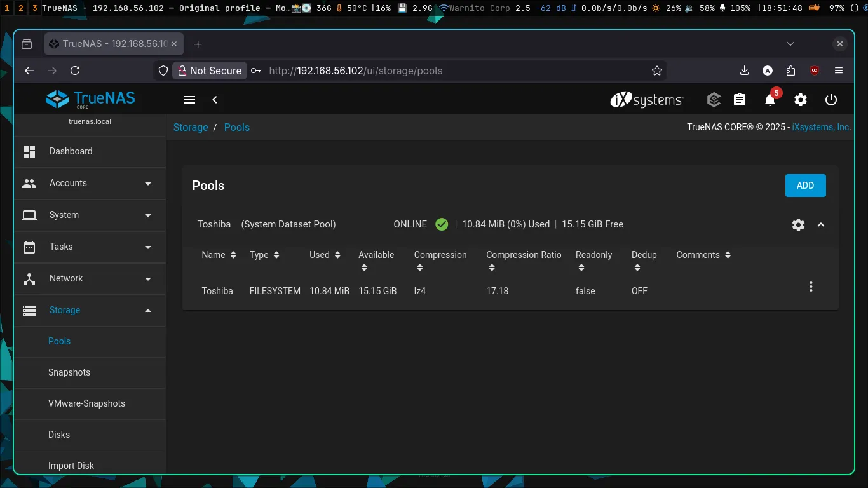Click the ADD pool button
Image resolution: width=868 pixels, height=488 pixels.
point(805,186)
